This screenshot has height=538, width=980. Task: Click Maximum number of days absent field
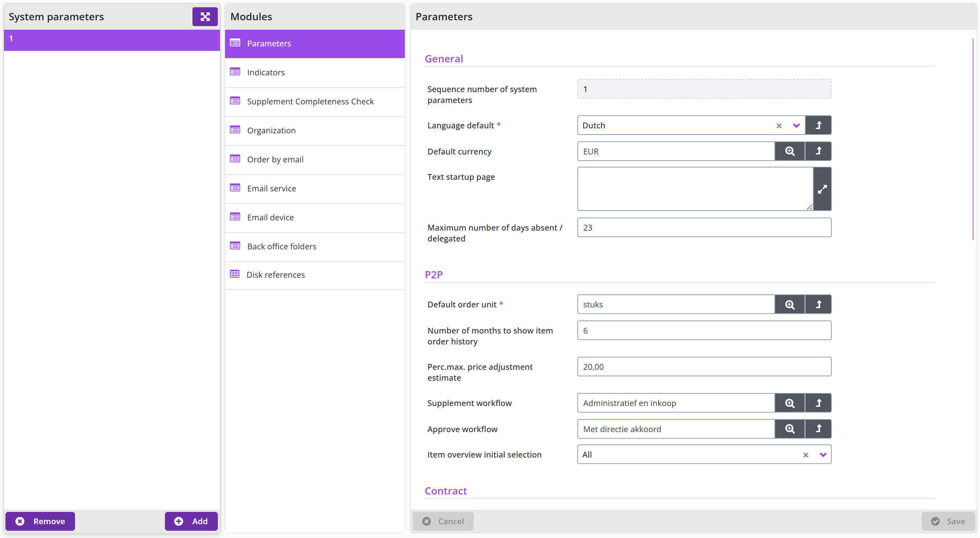click(704, 227)
